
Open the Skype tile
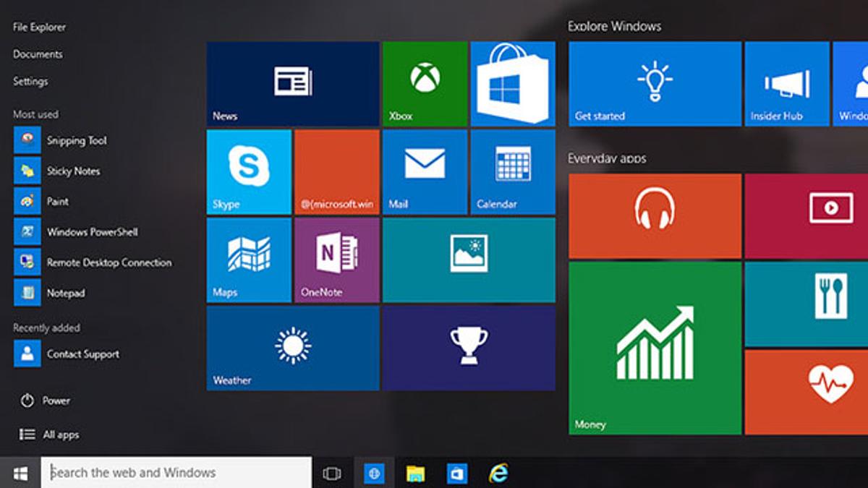click(249, 172)
